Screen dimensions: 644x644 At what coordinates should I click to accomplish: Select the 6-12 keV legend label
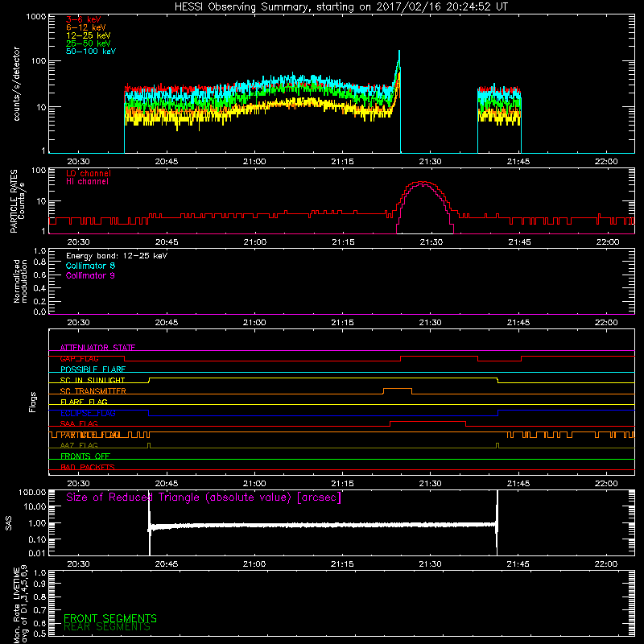tap(86, 27)
